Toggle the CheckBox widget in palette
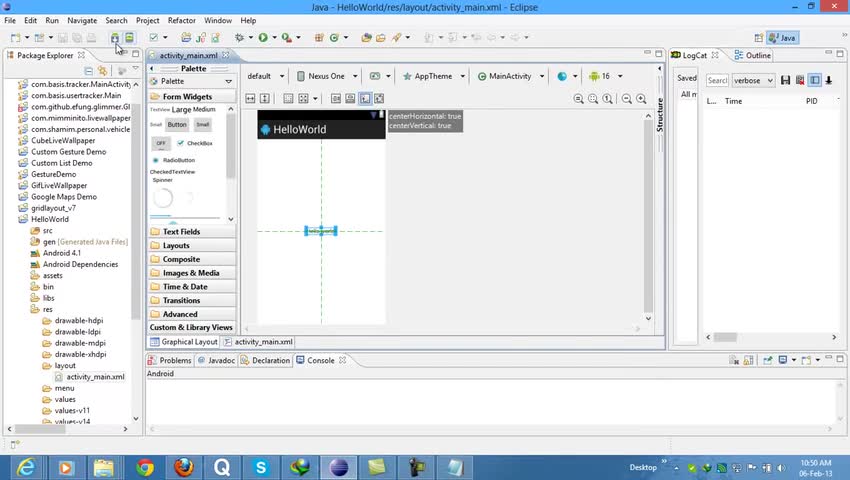Image resolution: width=850 pixels, height=480 pixels. [195, 143]
